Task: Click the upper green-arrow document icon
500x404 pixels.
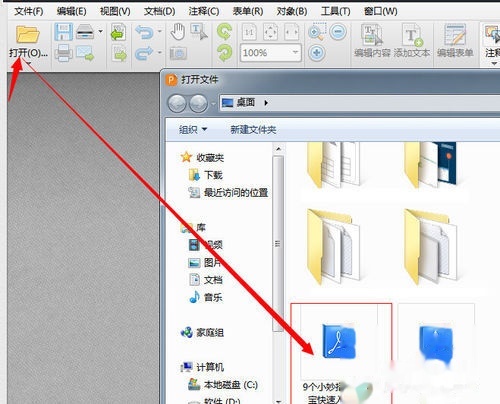Action: (118, 32)
